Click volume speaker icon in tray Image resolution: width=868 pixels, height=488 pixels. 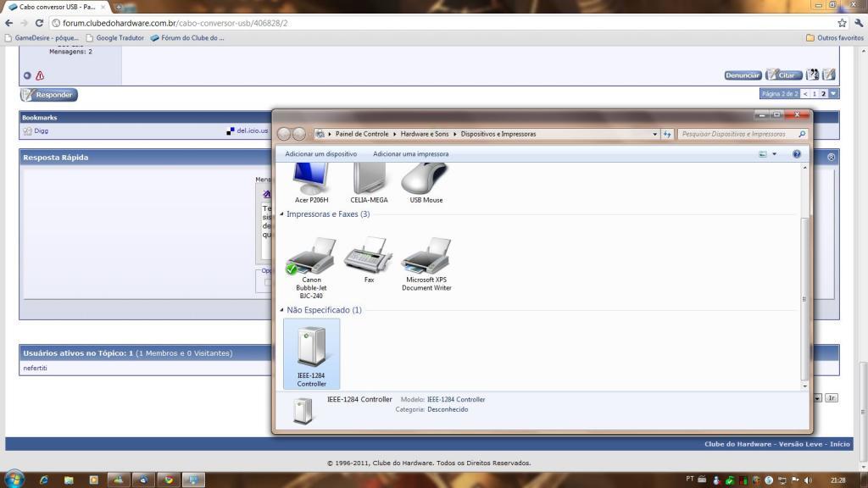pos(808,480)
